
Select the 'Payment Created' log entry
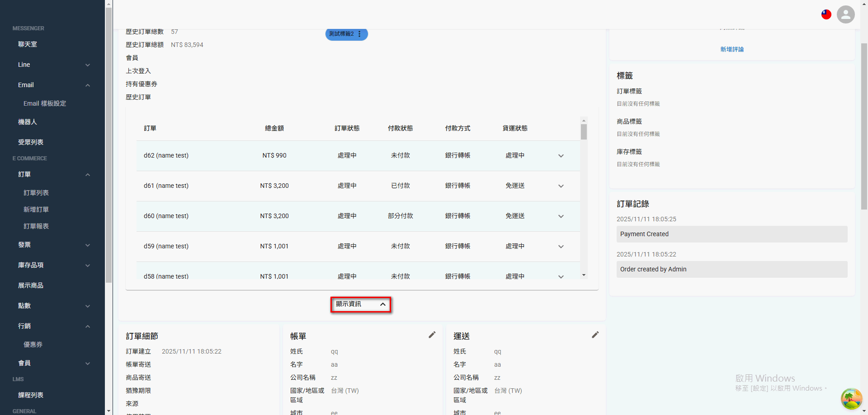click(x=732, y=234)
